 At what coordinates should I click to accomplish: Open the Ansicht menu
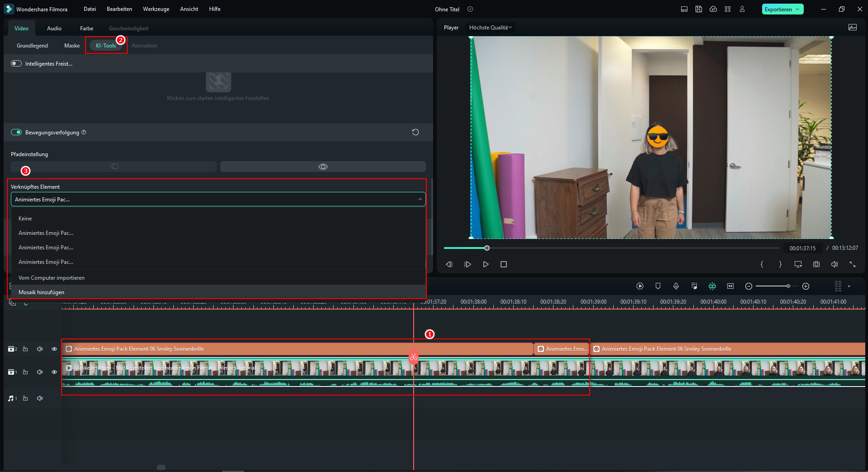[189, 9]
